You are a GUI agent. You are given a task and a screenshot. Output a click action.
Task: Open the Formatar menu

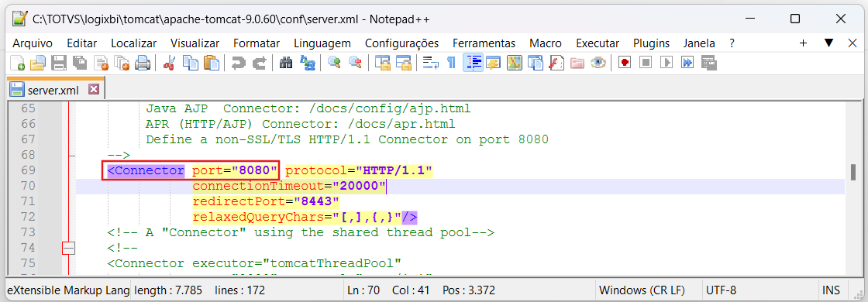[257, 43]
